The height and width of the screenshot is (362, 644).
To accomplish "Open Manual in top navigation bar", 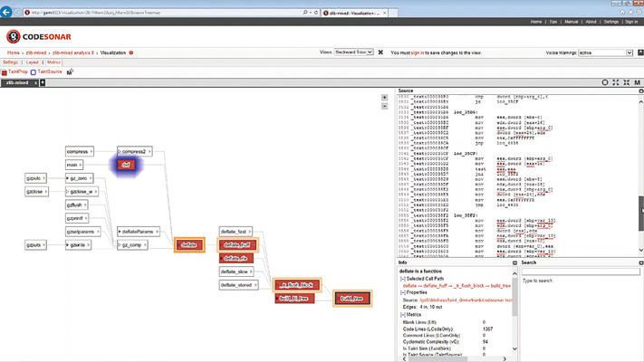I will point(572,22).
